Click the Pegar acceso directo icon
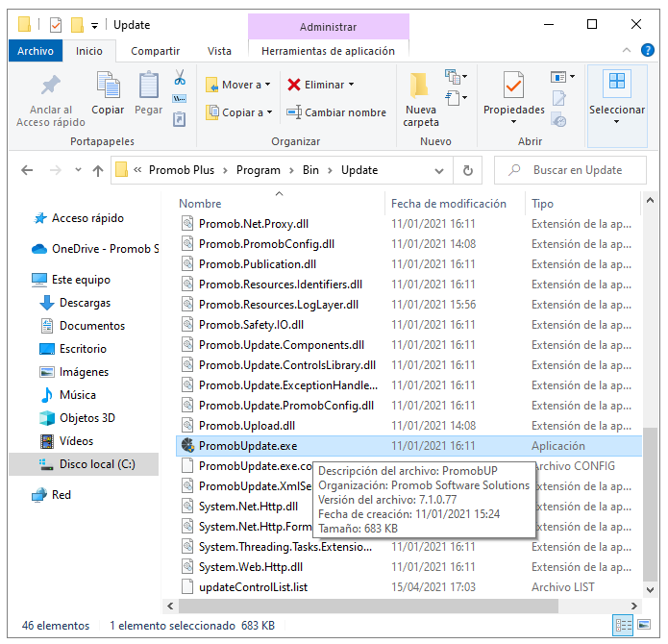 tap(180, 119)
